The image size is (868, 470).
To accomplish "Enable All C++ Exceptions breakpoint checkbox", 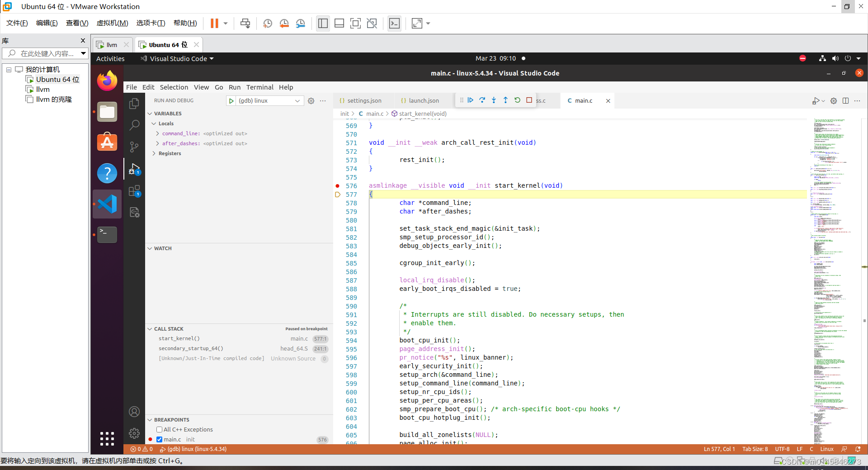I will point(159,429).
